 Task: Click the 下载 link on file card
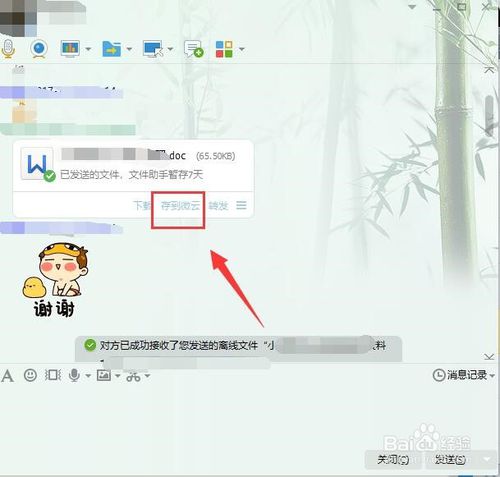coord(142,205)
